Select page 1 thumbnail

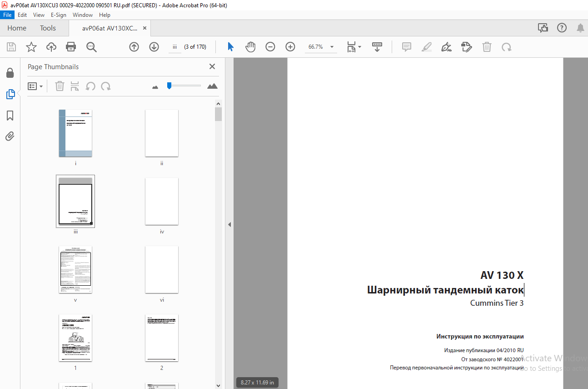[75, 338]
